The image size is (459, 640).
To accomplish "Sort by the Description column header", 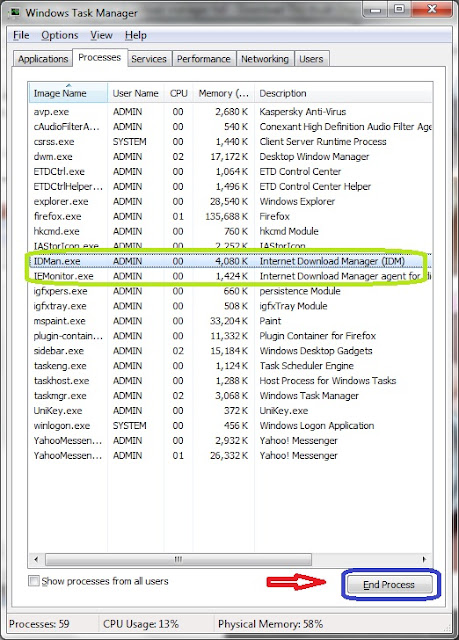I will point(343,93).
